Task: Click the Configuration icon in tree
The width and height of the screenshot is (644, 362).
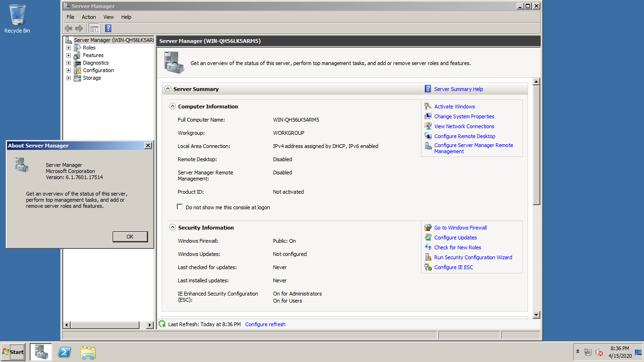Action: [77, 70]
